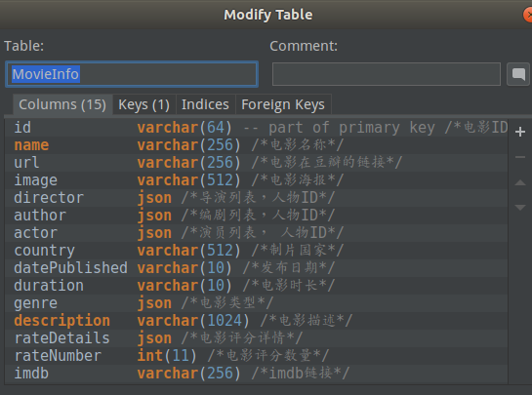Select the name column row
Screen dimensions: 532x395
point(256,145)
